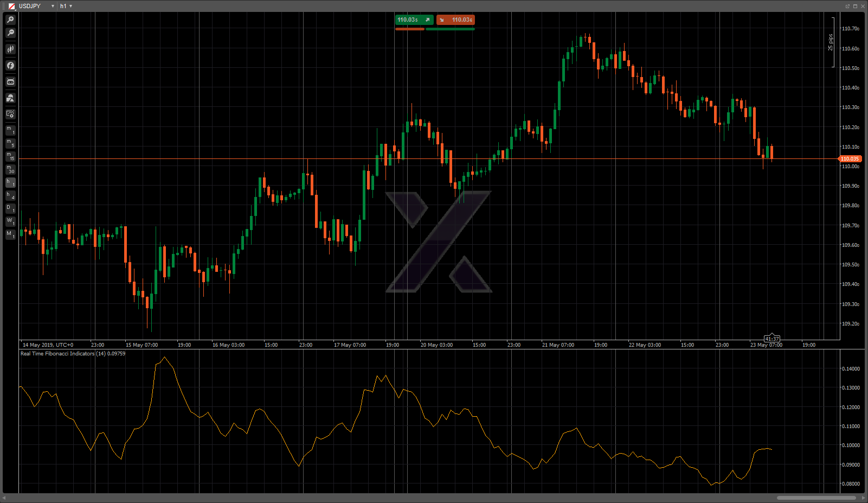Toggle the m15 timeframe button
The height and width of the screenshot is (503, 868).
click(10, 156)
